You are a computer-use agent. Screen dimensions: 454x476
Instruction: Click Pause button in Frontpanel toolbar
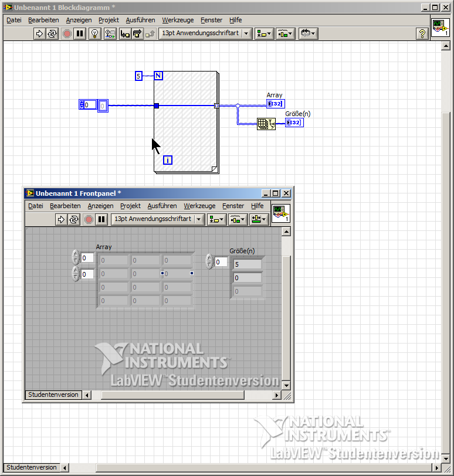pyautogui.click(x=101, y=219)
